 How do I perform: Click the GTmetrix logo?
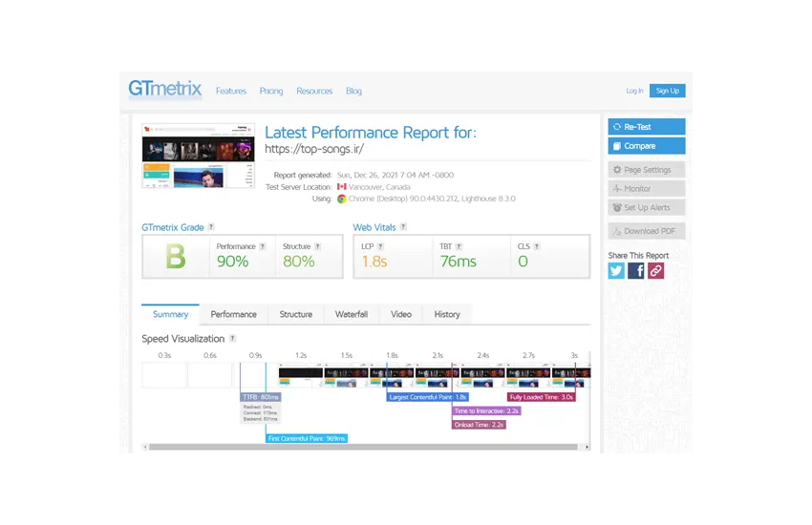point(165,91)
